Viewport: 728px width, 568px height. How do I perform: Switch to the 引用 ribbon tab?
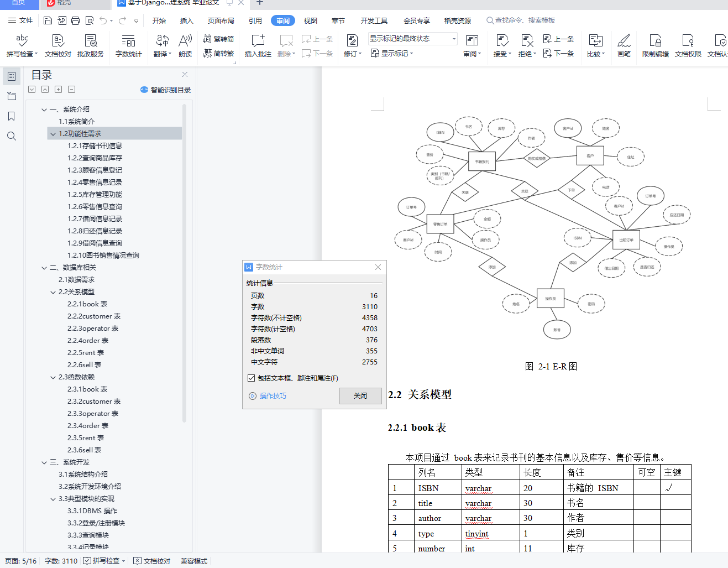255,21
